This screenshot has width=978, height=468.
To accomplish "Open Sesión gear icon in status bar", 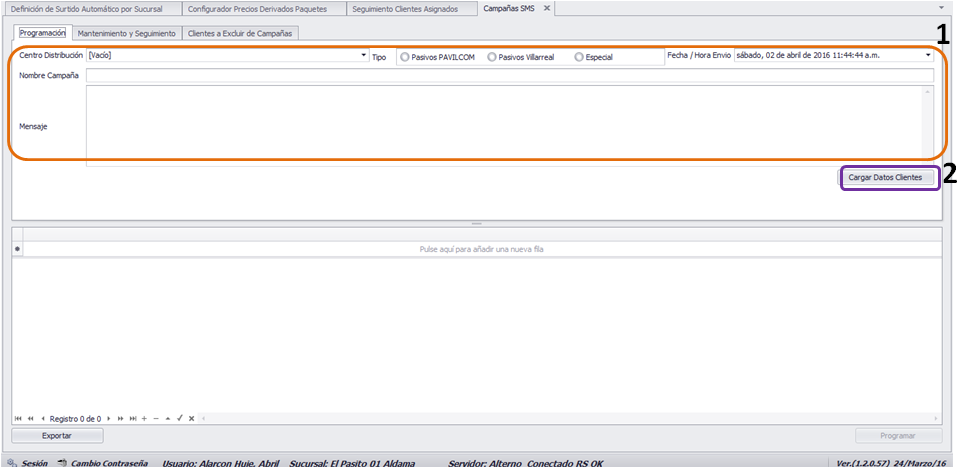I will [12, 463].
